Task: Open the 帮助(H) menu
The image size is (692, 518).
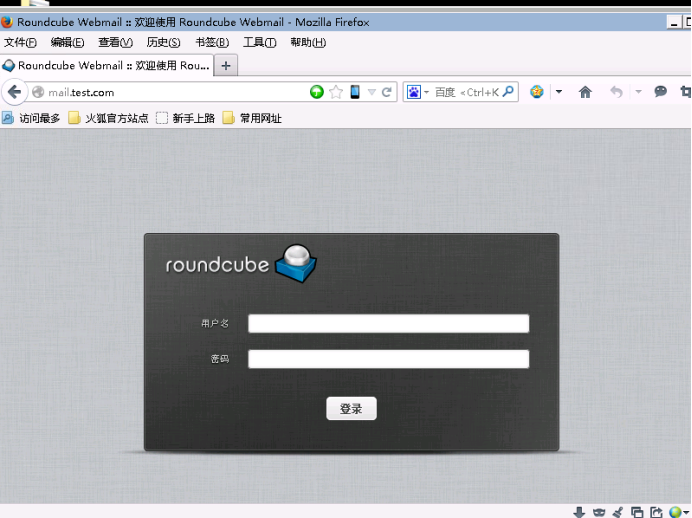Action: pos(308,42)
